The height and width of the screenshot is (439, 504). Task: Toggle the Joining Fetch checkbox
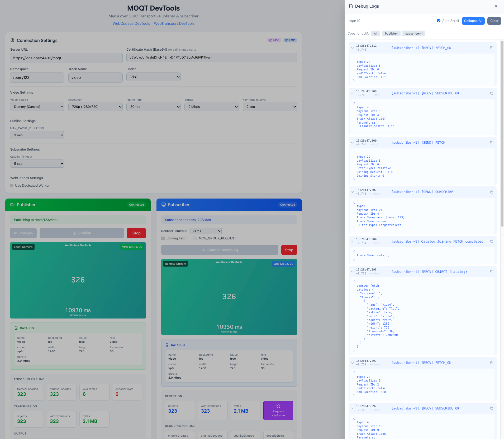(163, 238)
